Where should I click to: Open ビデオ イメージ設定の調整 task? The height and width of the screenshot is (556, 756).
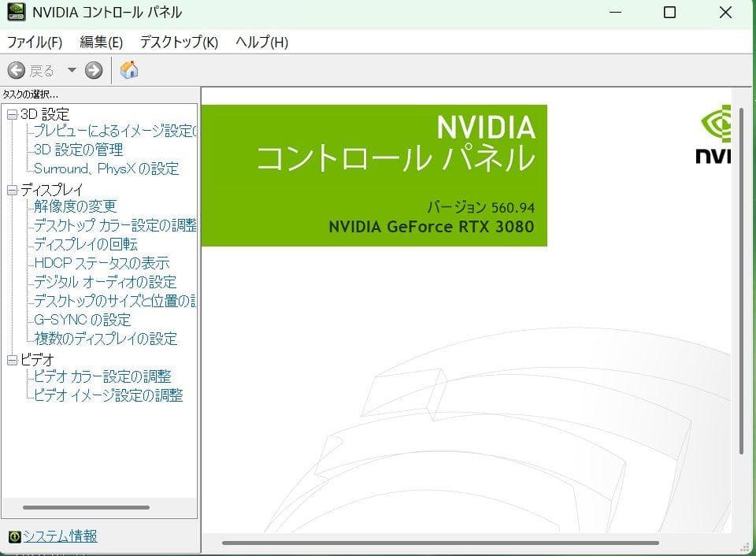(109, 395)
